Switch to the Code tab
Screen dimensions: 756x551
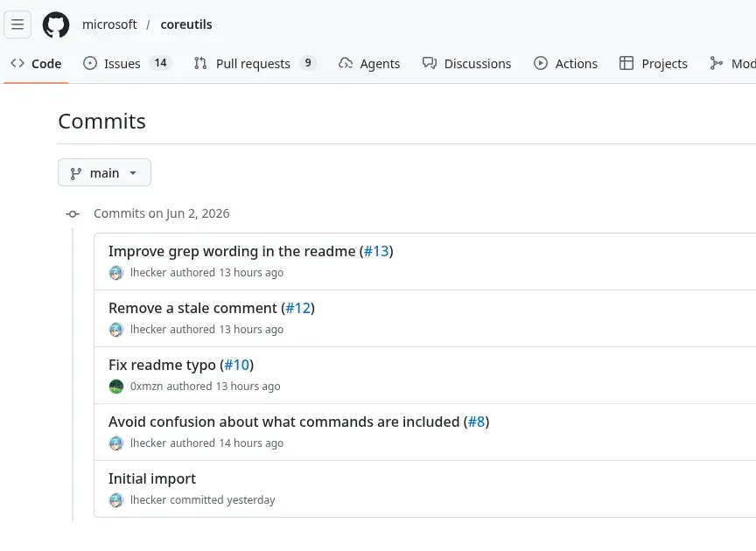[x=36, y=64]
